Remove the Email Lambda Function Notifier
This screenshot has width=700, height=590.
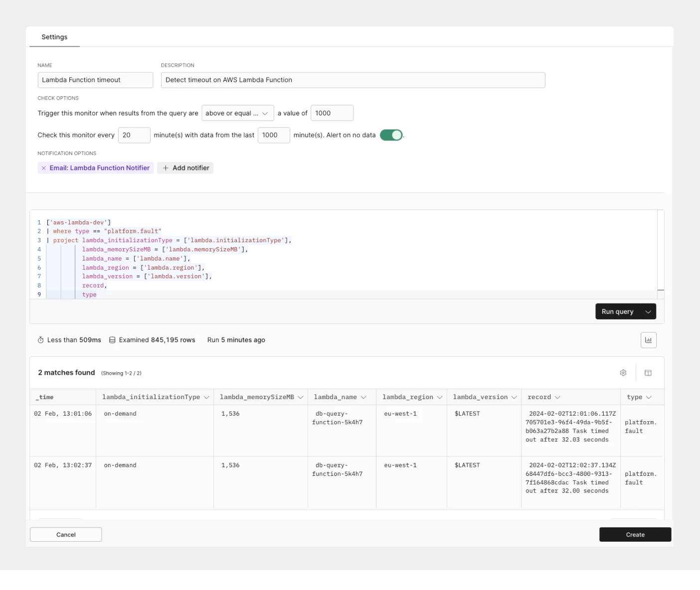[44, 168]
